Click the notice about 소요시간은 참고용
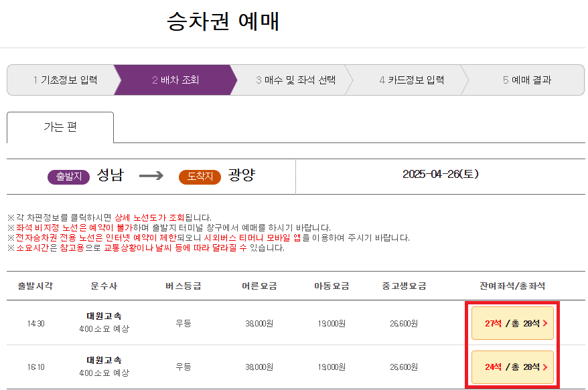This screenshot has width=588, height=390. click(146, 248)
